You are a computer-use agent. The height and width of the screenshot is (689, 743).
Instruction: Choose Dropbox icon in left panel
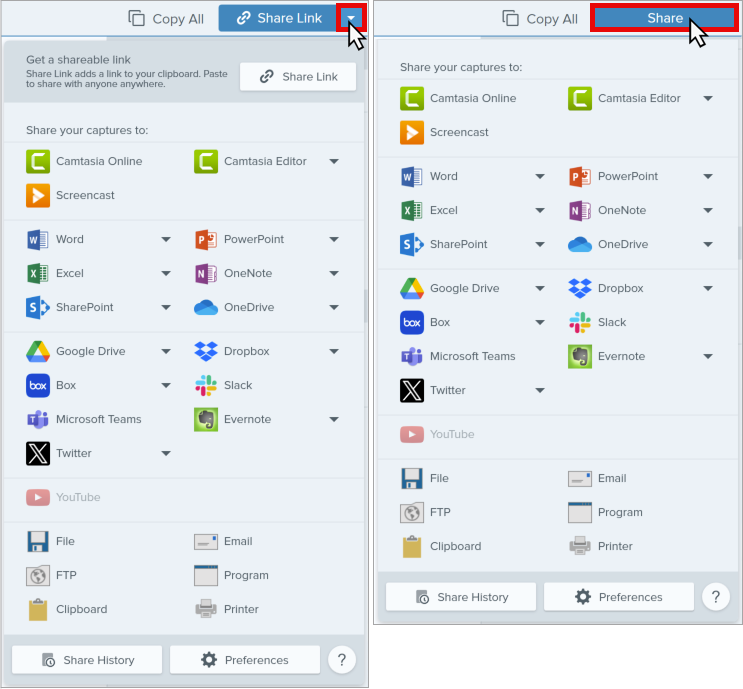pos(206,352)
